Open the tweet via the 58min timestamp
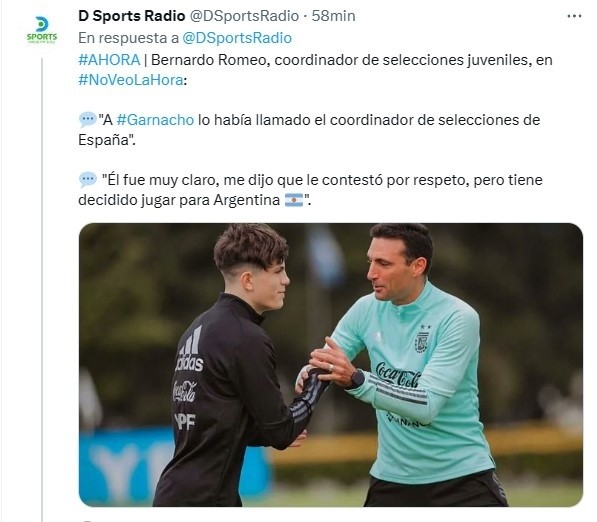 tap(334, 16)
